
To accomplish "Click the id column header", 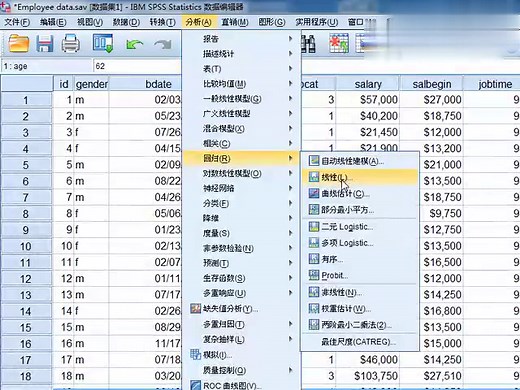I will tap(63, 84).
